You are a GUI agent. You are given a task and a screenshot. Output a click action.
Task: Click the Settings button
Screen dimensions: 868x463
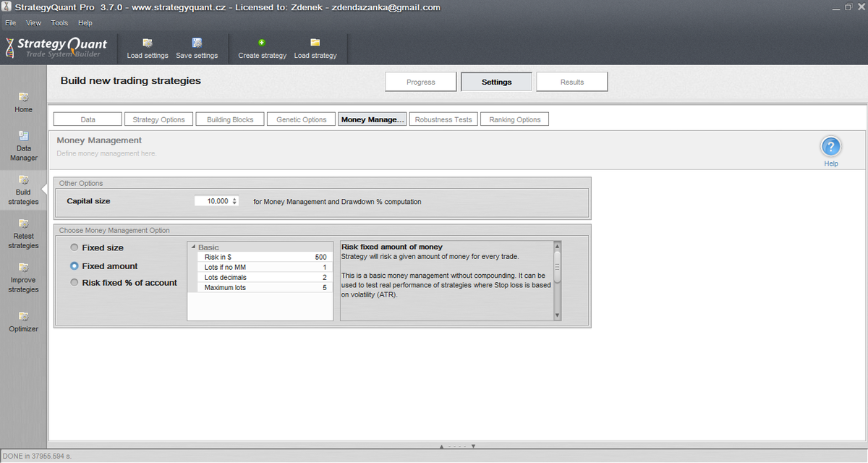pos(496,82)
